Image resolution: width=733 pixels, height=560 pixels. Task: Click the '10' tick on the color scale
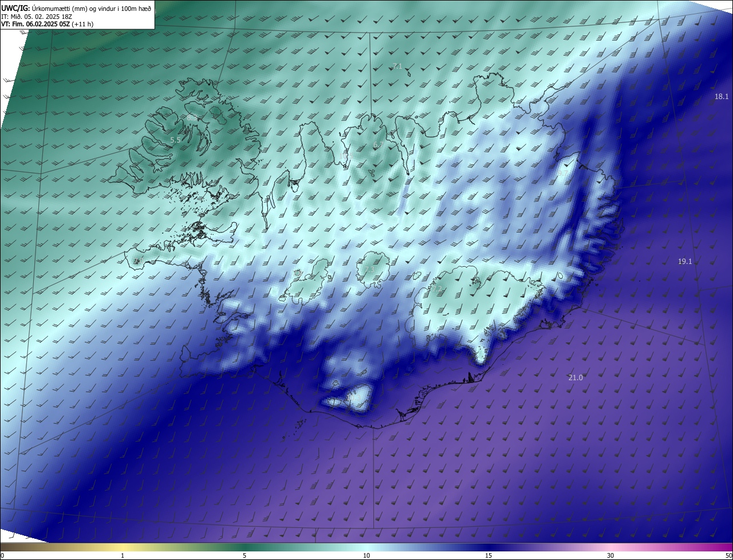click(366, 556)
